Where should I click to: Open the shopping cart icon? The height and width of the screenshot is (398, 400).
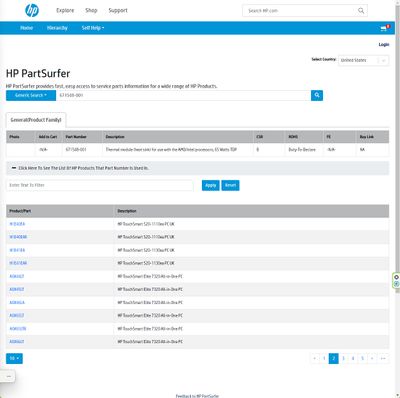pyautogui.click(x=384, y=28)
